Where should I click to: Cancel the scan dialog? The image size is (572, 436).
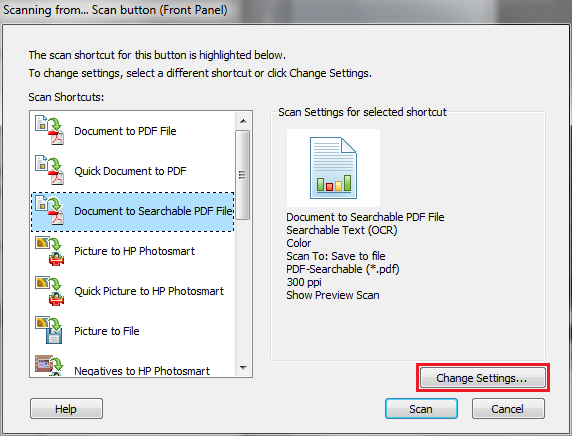(508, 409)
